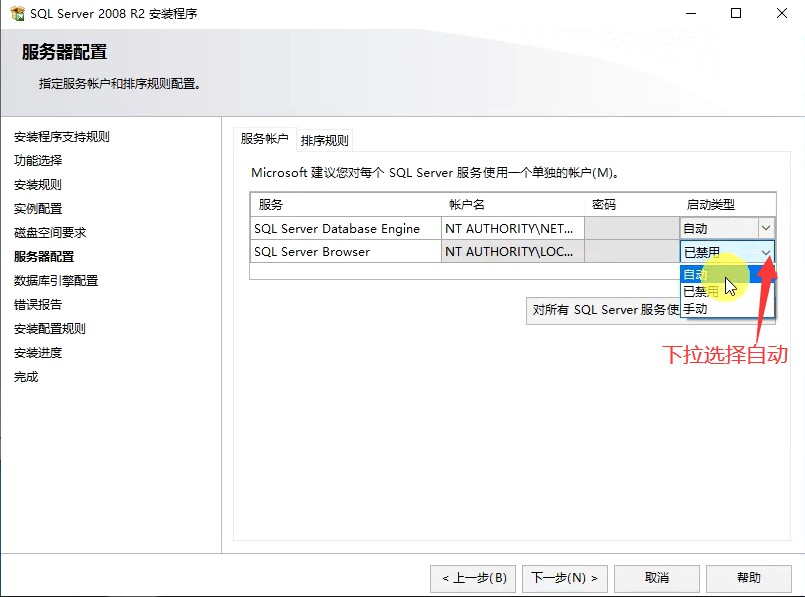
Task: Click 磁盘空间要求 step in sidebar
Action: click(50, 233)
